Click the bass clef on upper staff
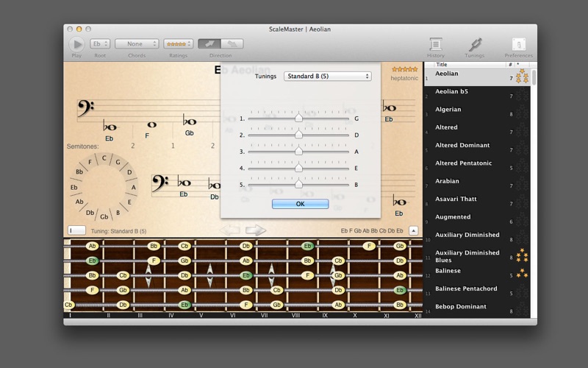Image resolution: width=588 pixels, height=368 pixels. coord(85,109)
